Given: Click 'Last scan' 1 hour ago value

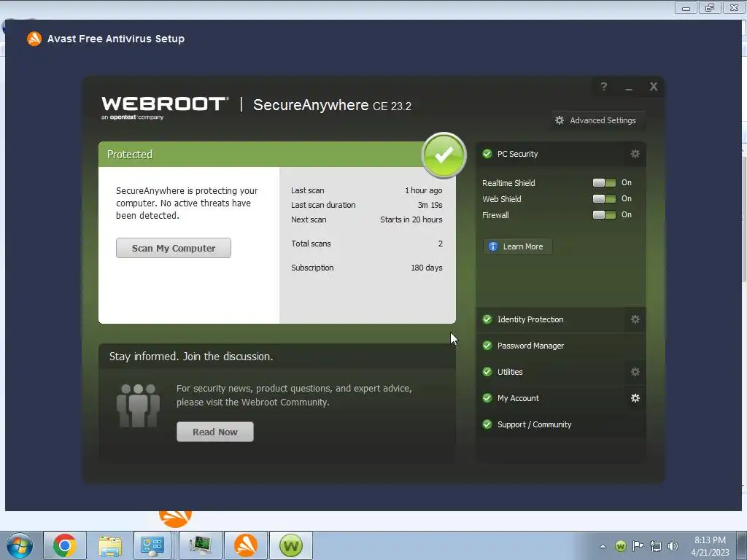Looking at the screenshot, I should [424, 190].
